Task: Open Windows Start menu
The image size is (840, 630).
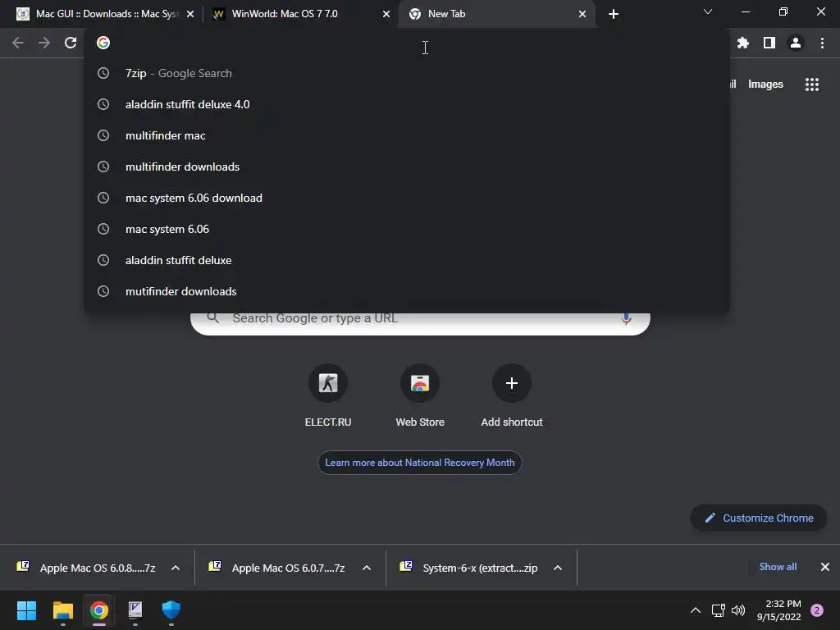Action: pos(26,610)
